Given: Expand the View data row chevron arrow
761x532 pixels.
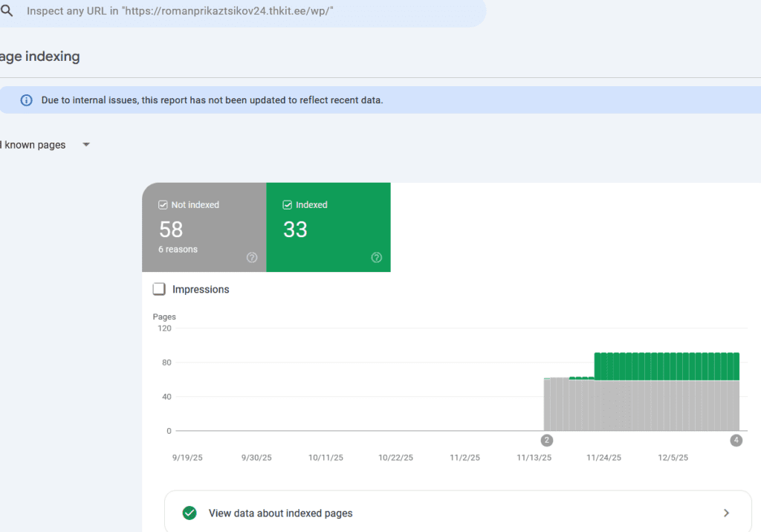Looking at the screenshot, I should tap(726, 513).
